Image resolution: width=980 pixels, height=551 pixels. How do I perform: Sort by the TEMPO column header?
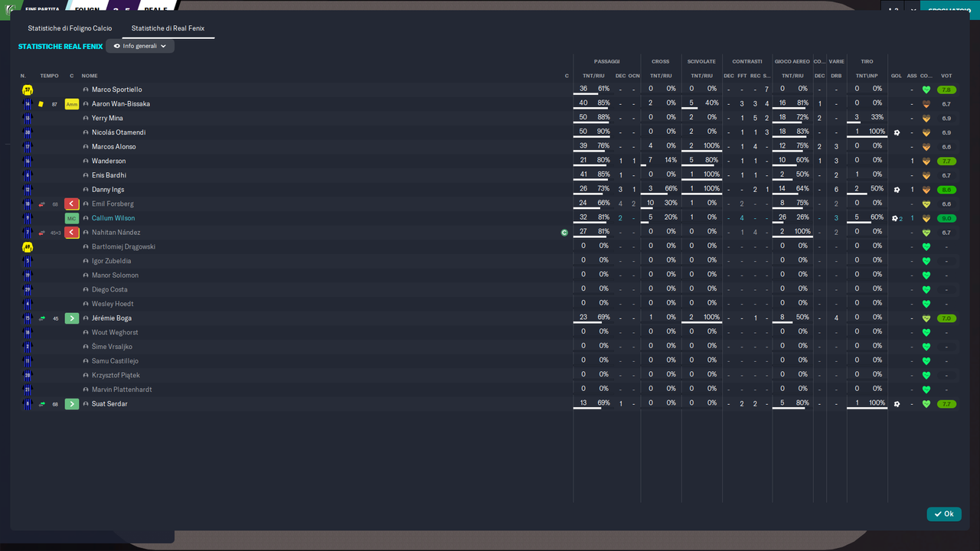tap(49, 76)
